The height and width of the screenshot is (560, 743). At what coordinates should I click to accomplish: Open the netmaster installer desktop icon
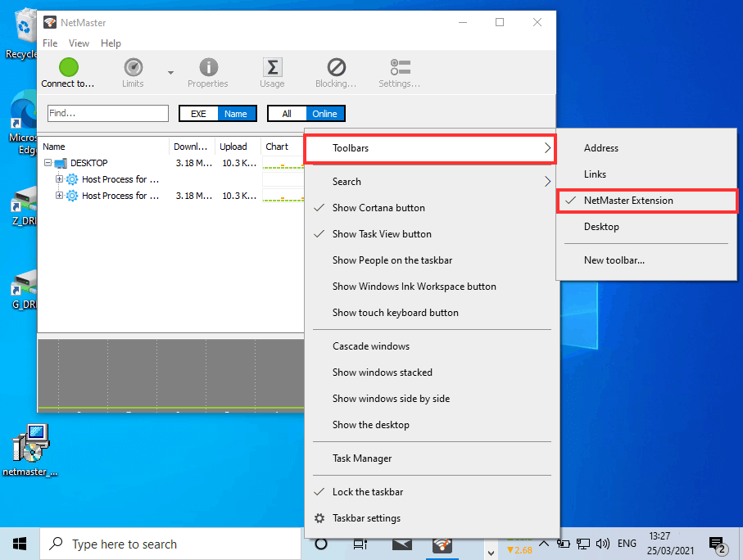coord(31,443)
